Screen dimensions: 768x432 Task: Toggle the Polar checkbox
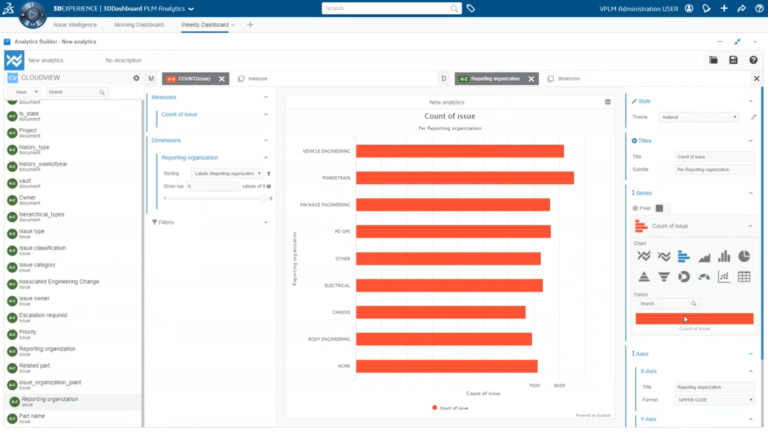(x=659, y=208)
